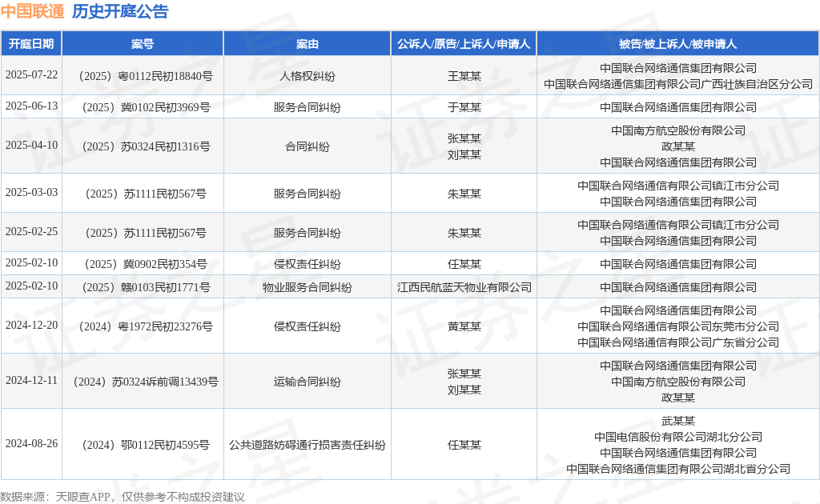The height and width of the screenshot is (504, 820).
Task: Click defendant 广东省分公司 entry
Action: 678,343
